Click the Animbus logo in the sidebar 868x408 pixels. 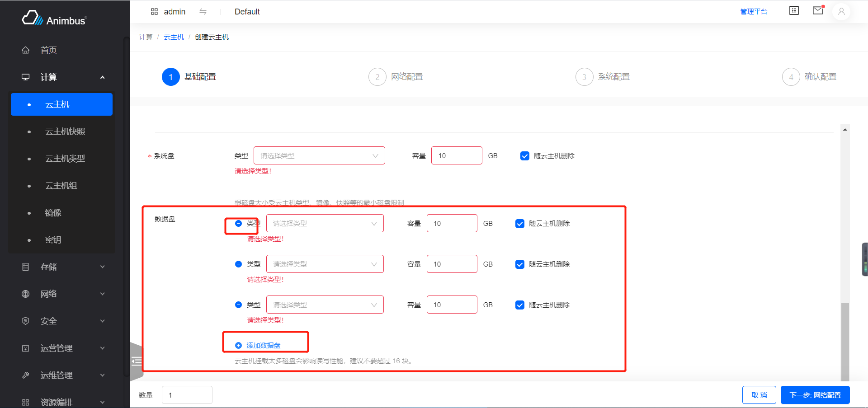pyautogui.click(x=54, y=18)
